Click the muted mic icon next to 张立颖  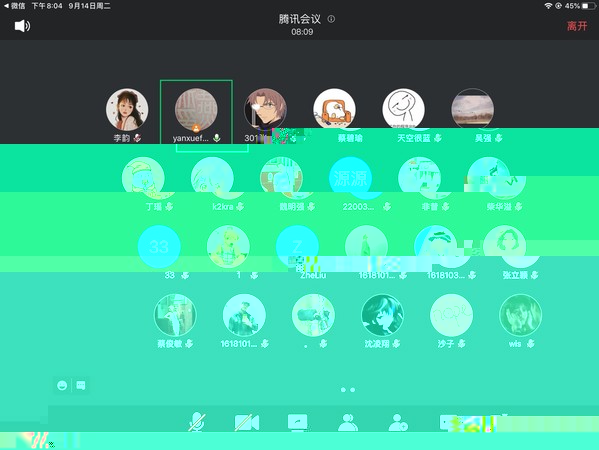pos(534,275)
